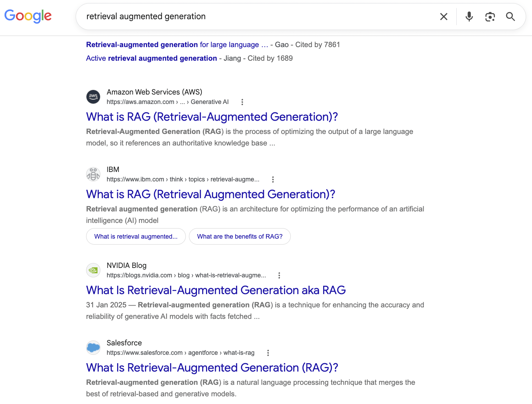Click the AWS favicon

tap(93, 97)
